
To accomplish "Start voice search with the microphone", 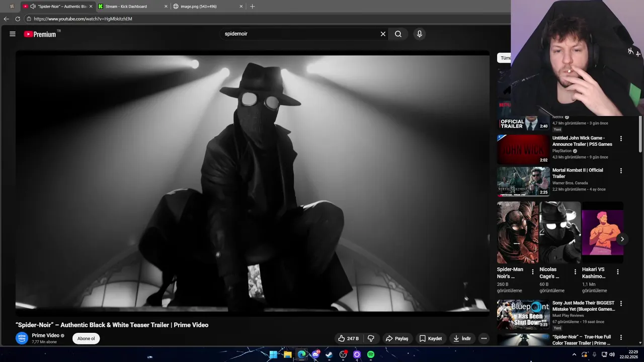I will [420, 34].
